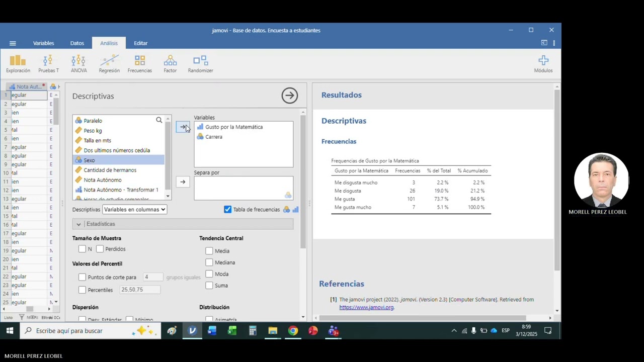This screenshot has height=362, width=644.
Task: Check the Mediana checkbox
Action: [209, 262]
